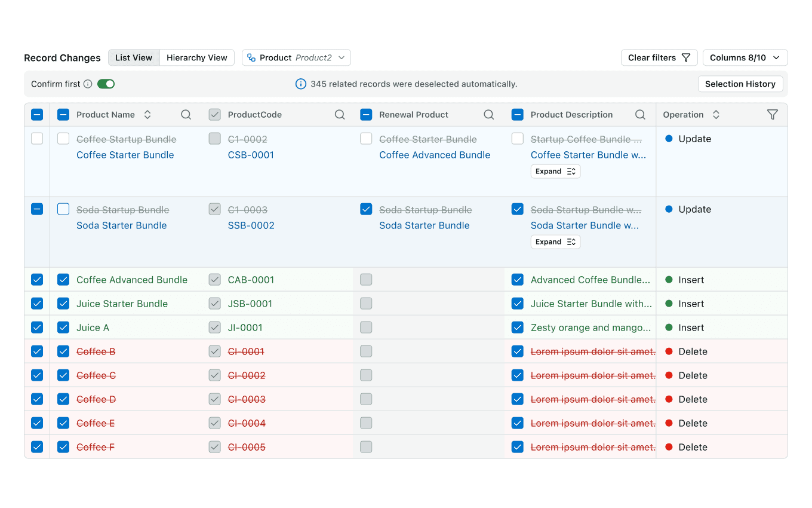This screenshot has height=508, width=812.
Task: Filter the Operation column
Action: click(x=773, y=115)
